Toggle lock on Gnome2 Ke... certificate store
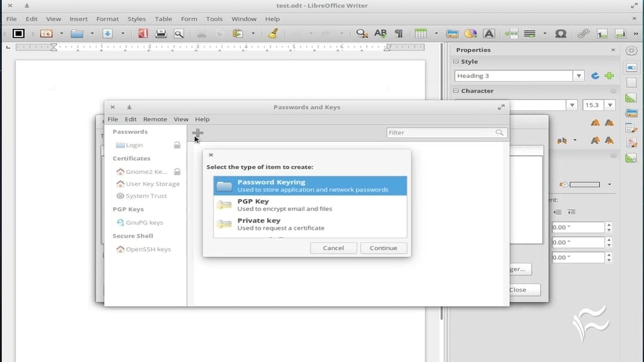The width and height of the screenshot is (644, 362). click(177, 172)
